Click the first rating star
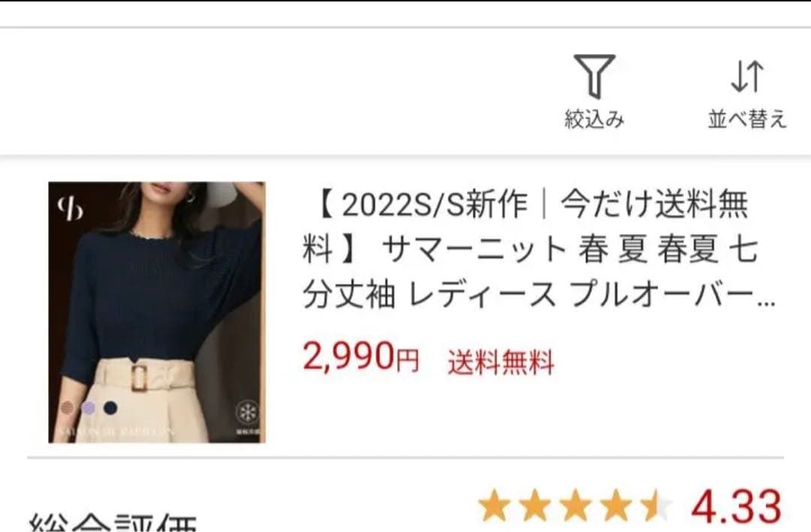811x532 pixels. pyautogui.click(x=494, y=505)
